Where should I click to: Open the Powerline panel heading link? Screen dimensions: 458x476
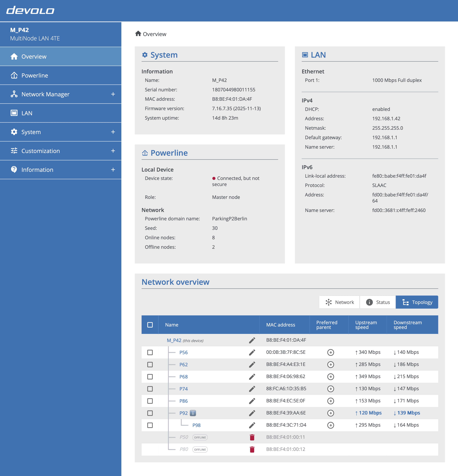coord(169,153)
